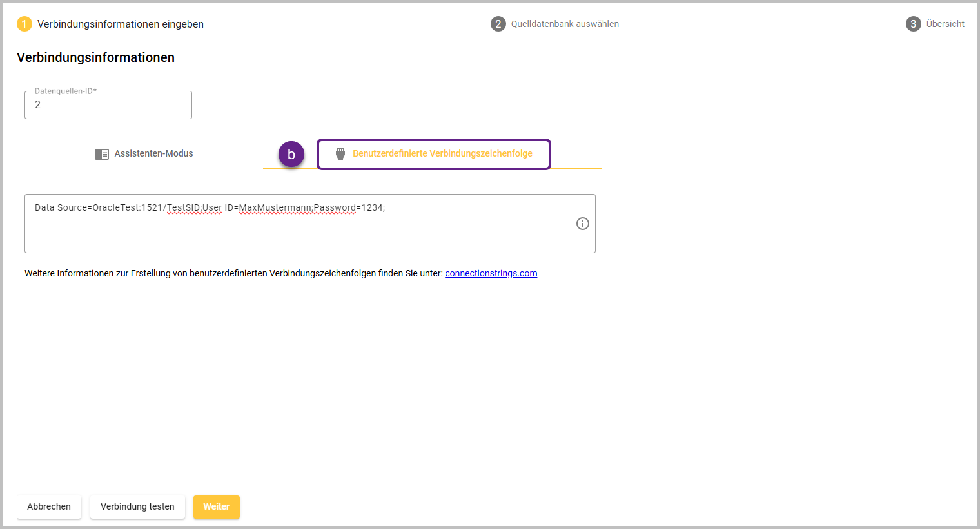Proceed with the yellow Weiter button
This screenshot has height=529, width=980.
[x=217, y=506]
